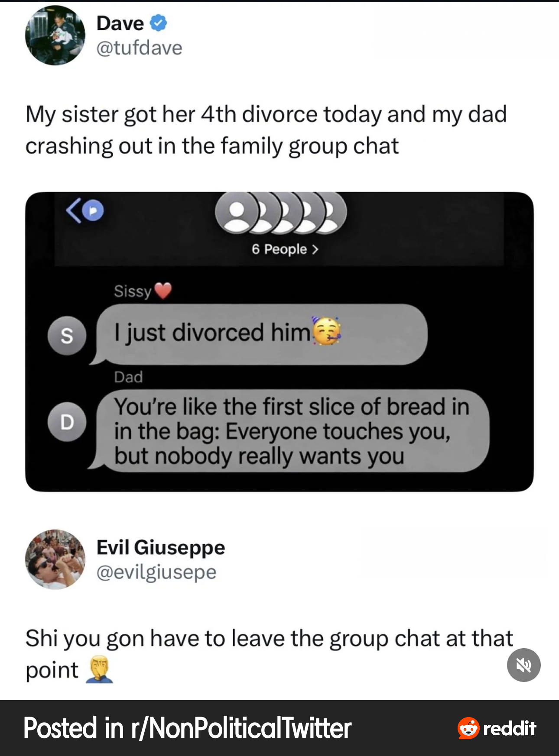Expand the 6 People group details
Screen dimensions: 559x756
285,249
